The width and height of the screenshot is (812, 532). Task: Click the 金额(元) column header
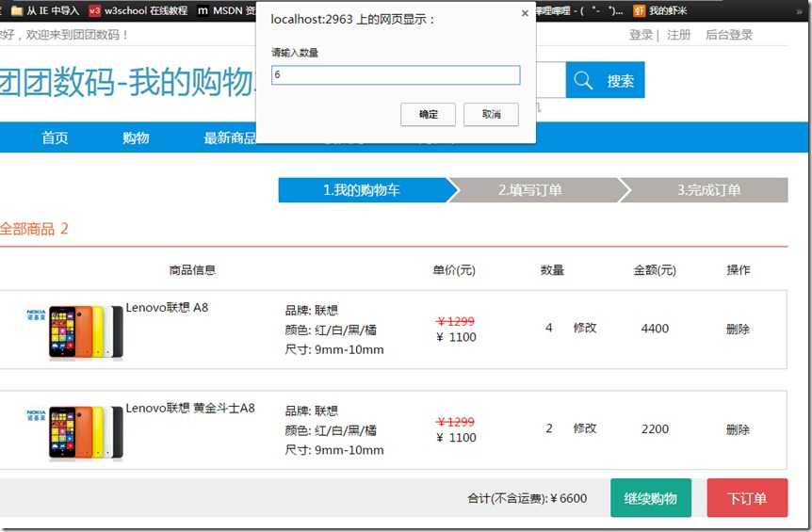[x=655, y=269]
